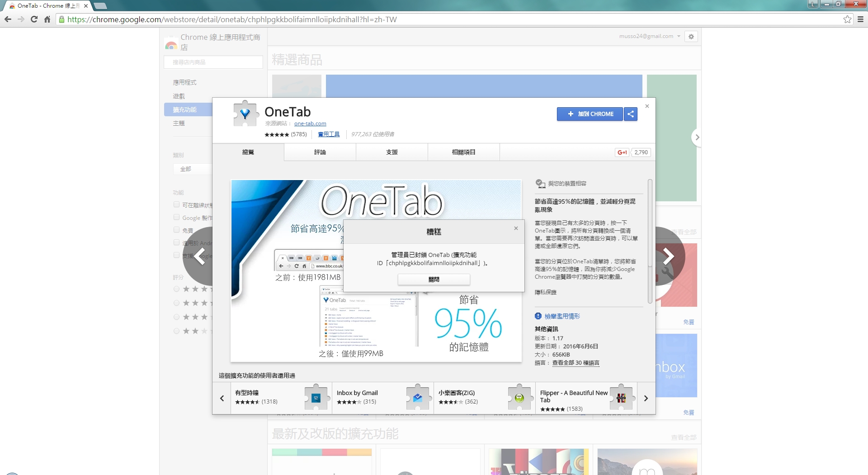Close the OneTab detail overlay
868x475 pixels.
(647, 106)
